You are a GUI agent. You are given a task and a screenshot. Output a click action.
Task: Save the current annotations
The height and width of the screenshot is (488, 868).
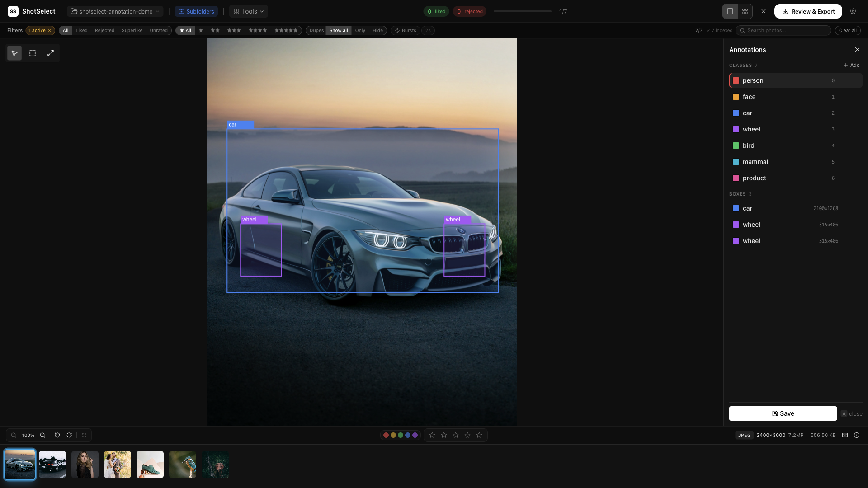pos(783,413)
